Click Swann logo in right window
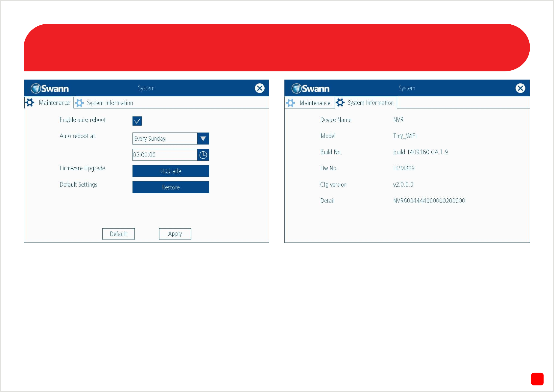Image resolution: width=554 pixels, height=392 pixels. click(x=310, y=88)
